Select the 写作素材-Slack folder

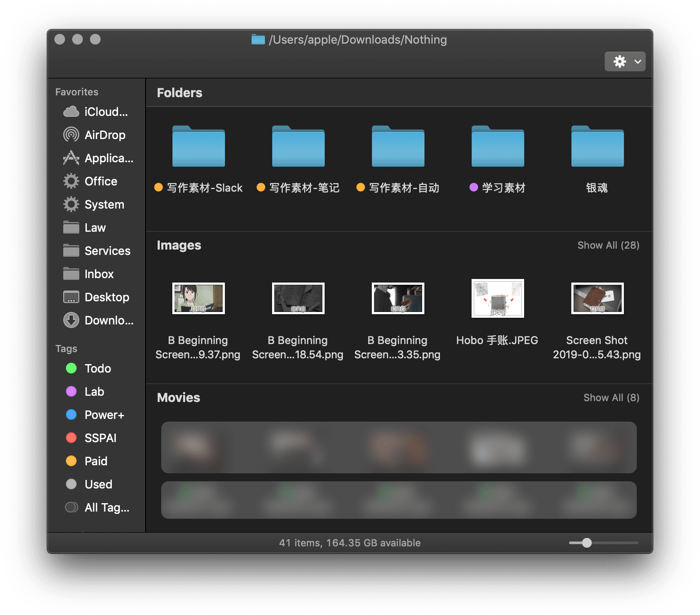click(x=199, y=147)
